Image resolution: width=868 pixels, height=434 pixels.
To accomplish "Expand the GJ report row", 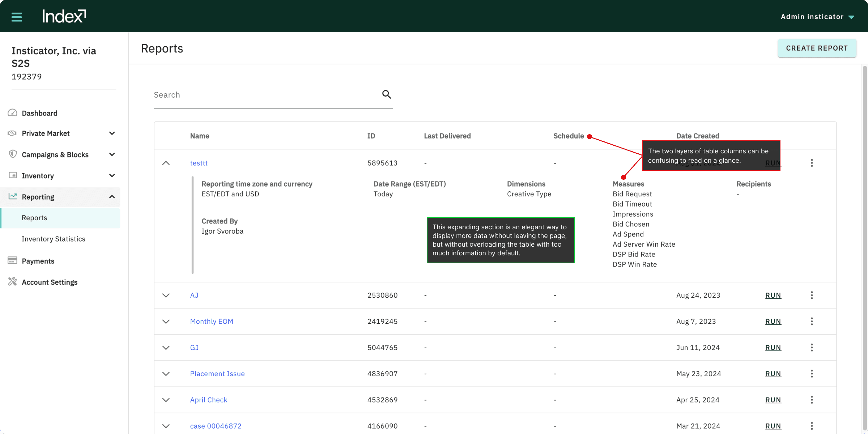I will click(x=166, y=348).
